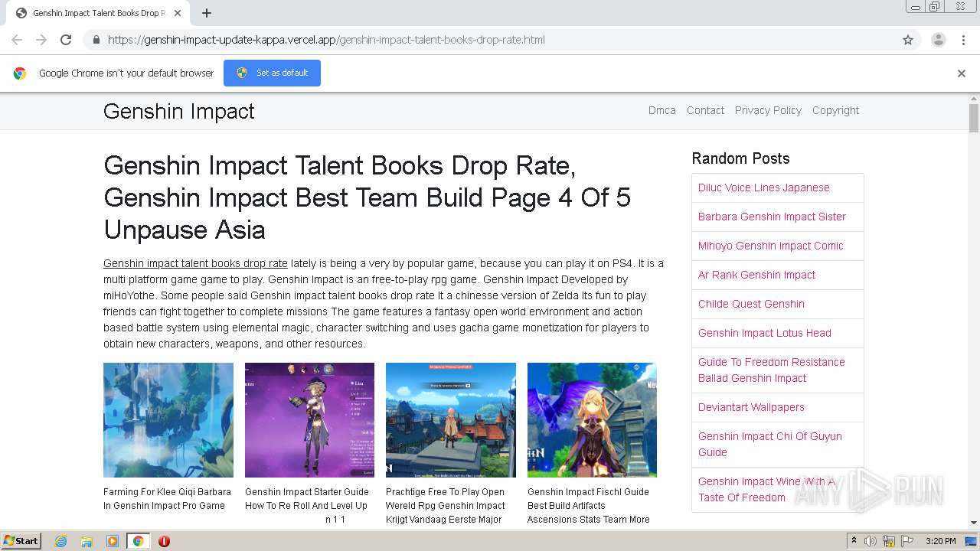Screen dimensions: 980x551
Task: Click the Random Posts sidebar heading
Action: pyautogui.click(x=740, y=158)
